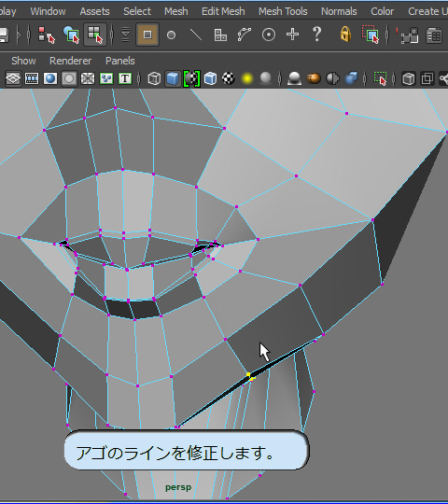Screen dimensions: 448x504
Task: Enable smooth shade all blue cube
Action: coord(173,78)
